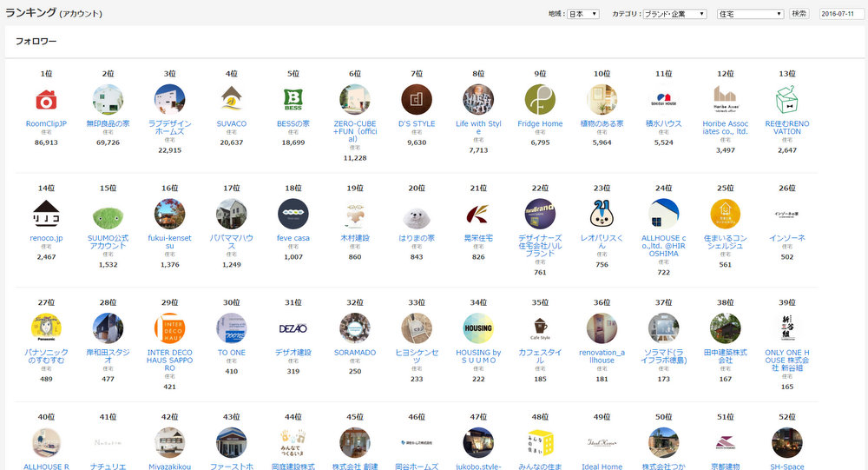
Task: Open the パパママハウス name link
Action: 232,242
